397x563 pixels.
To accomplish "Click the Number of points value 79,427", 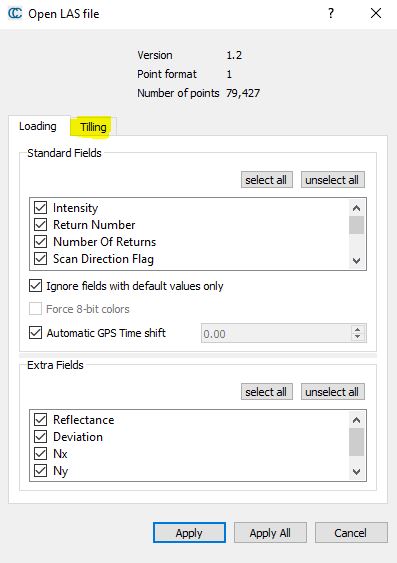I will (x=243, y=93).
